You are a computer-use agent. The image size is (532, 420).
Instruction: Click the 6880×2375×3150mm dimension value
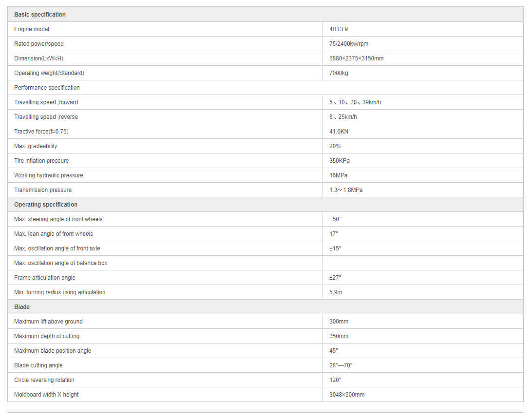tap(356, 58)
